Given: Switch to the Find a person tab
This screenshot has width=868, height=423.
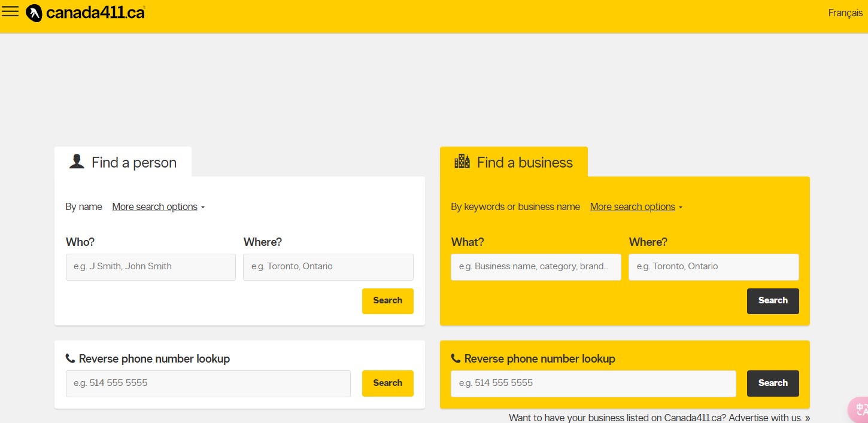Looking at the screenshot, I should 123,162.
